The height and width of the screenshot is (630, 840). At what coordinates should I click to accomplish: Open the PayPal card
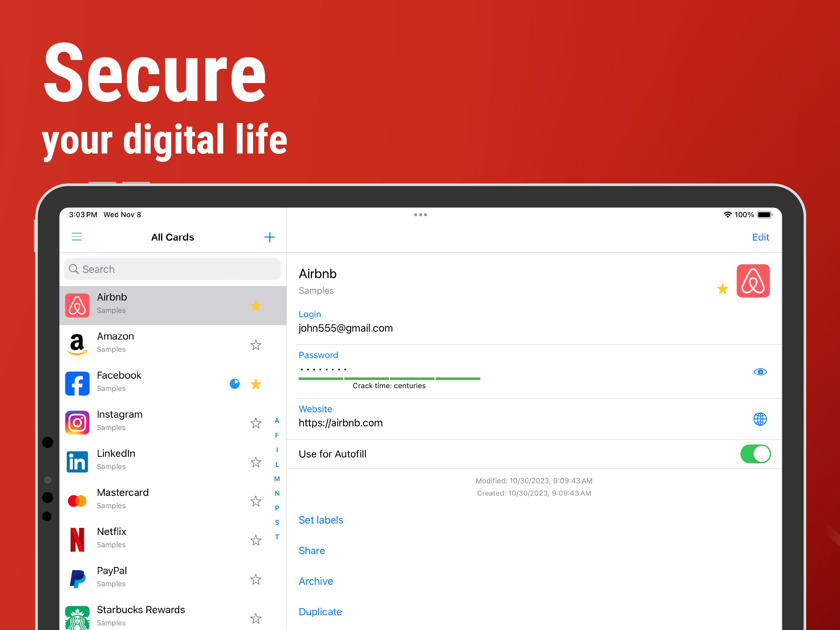(173, 579)
